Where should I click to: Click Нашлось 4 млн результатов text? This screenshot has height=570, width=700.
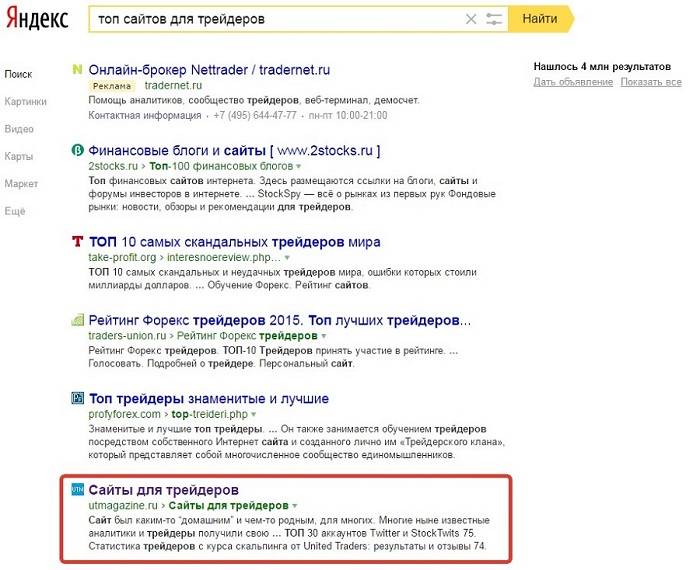pos(602,67)
